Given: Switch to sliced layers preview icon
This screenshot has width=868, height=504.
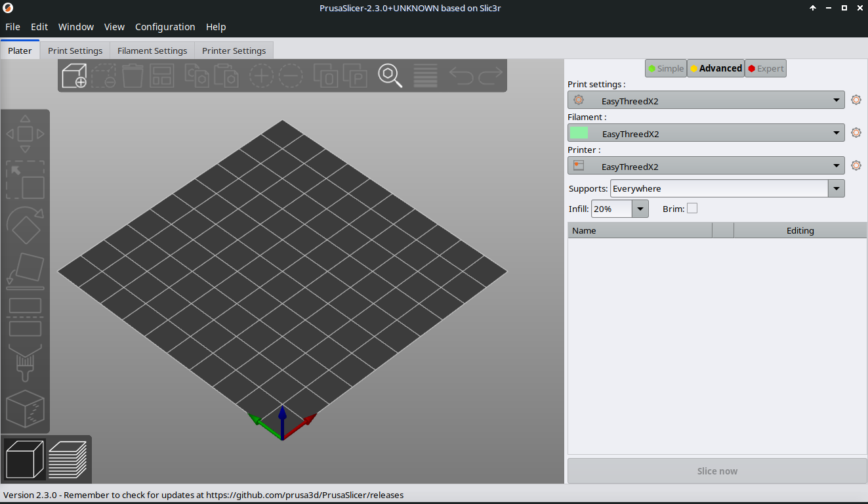Looking at the screenshot, I should (x=68, y=459).
